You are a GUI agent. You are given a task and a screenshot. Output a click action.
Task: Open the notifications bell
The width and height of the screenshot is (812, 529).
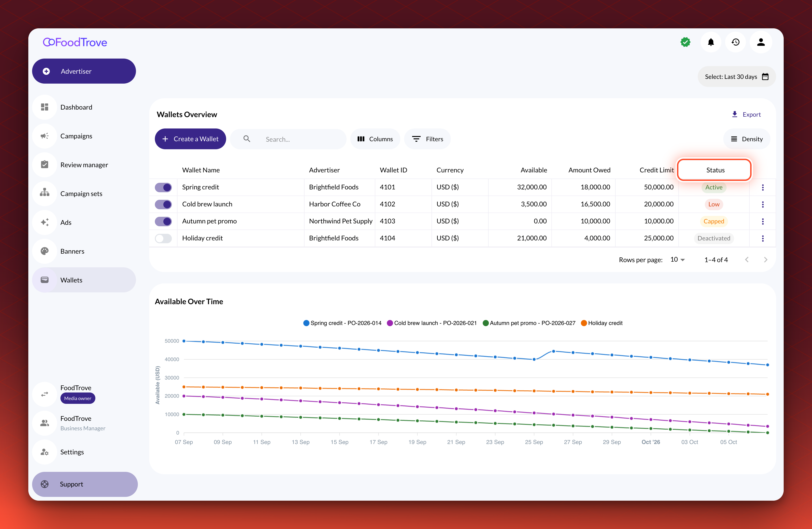711,42
